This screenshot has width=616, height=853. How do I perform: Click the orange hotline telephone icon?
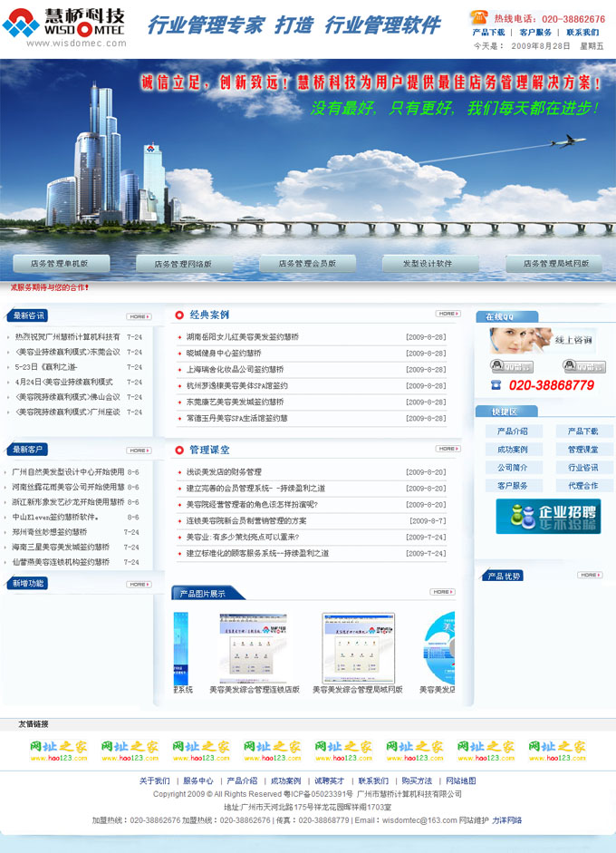click(479, 17)
